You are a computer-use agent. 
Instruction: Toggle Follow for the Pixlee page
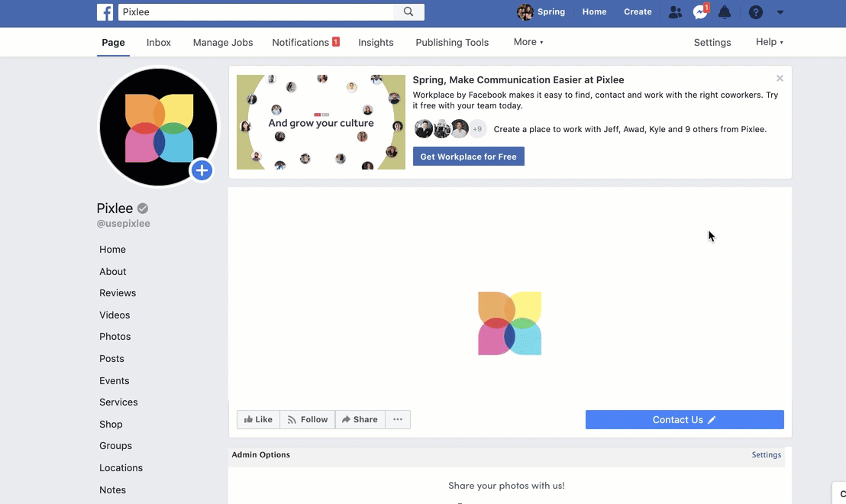click(308, 419)
